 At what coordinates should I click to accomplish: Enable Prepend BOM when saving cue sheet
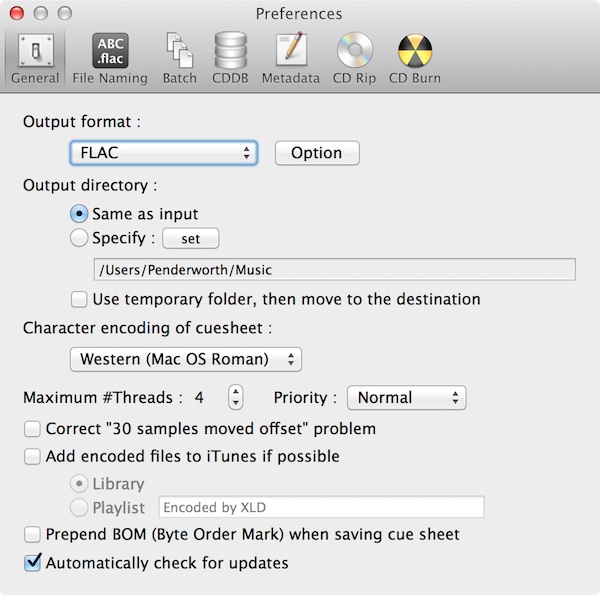pyautogui.click(x=32, y=535)
